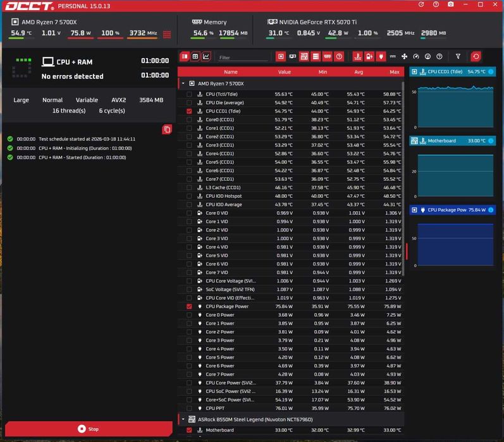The width and height of the screenshot is (504, 442).
Task: Copy the test log to clipboard
Action: point(167,130)
